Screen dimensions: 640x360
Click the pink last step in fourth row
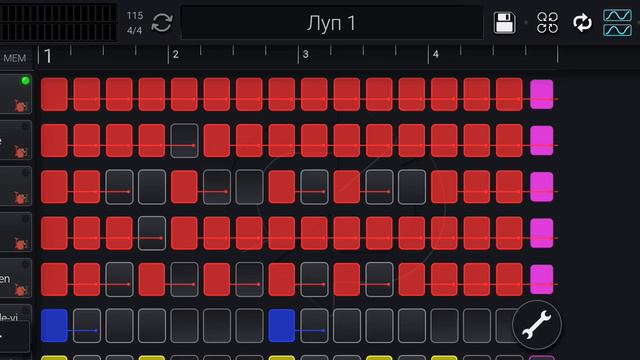point(542,233)
